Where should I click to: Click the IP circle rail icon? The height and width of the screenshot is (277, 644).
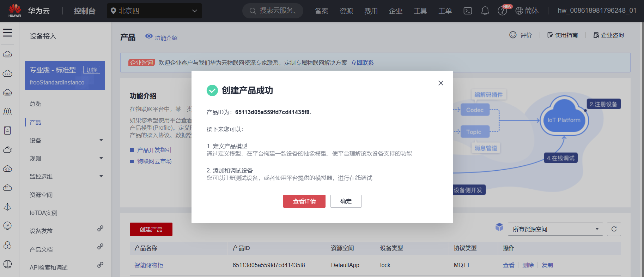[x=7, y=225]
